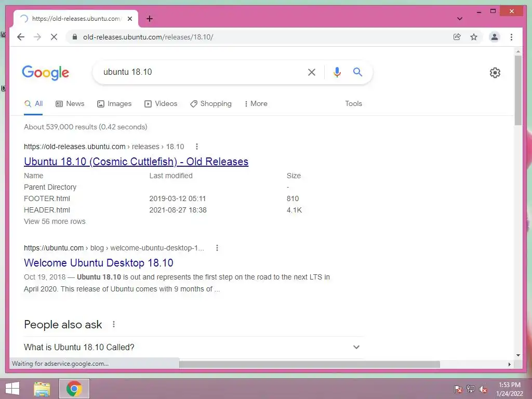Screen dimensions: 532x399
Task: Click the FOOTER.html row text
Action: point(47,198)
